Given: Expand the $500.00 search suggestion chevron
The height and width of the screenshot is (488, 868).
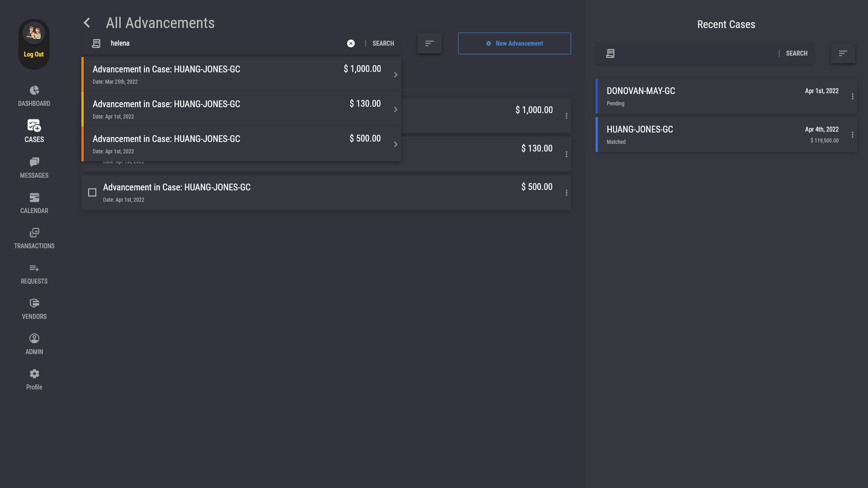Looking at the screenshot, I should (x=396, y=144).
